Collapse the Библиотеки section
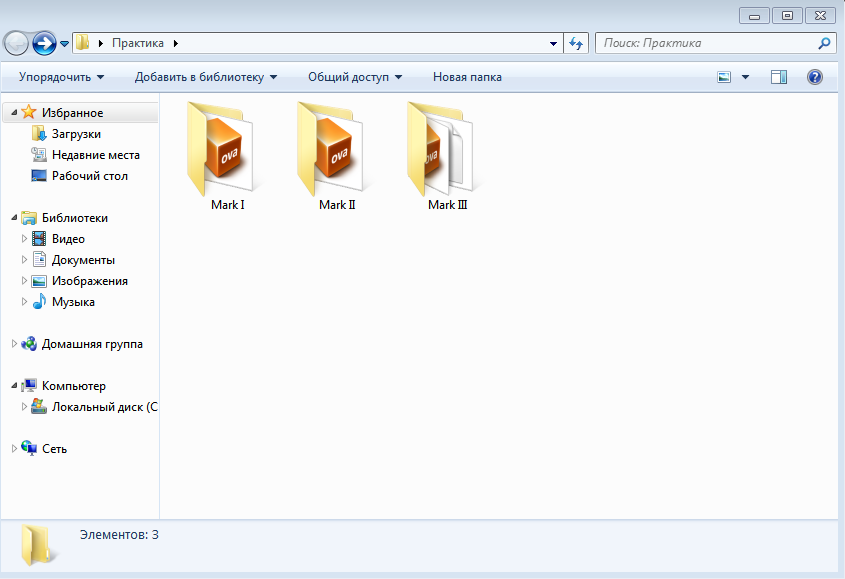The image size is (845, 579). click(14, 218)
